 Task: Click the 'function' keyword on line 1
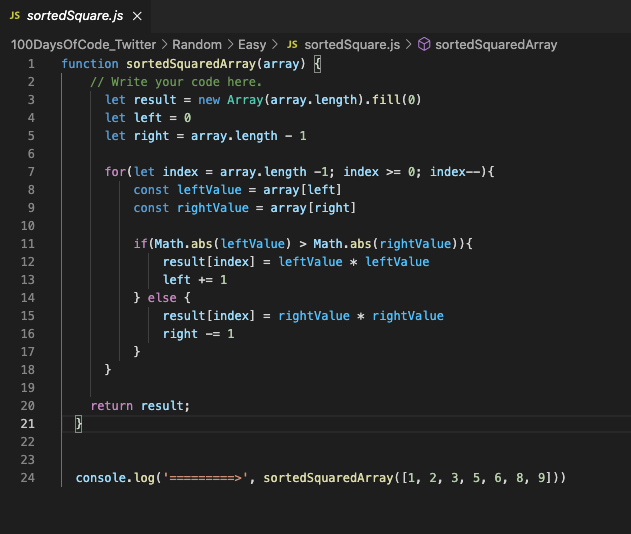[90, 64]
